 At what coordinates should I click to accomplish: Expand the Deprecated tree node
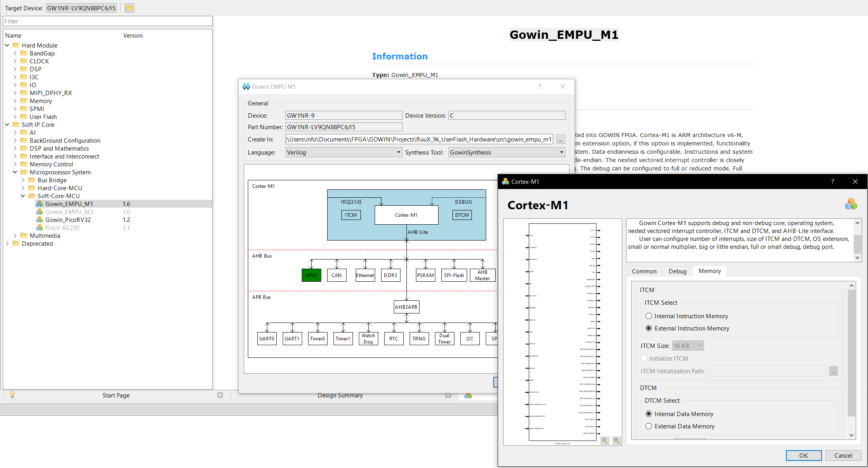(7, 243)
